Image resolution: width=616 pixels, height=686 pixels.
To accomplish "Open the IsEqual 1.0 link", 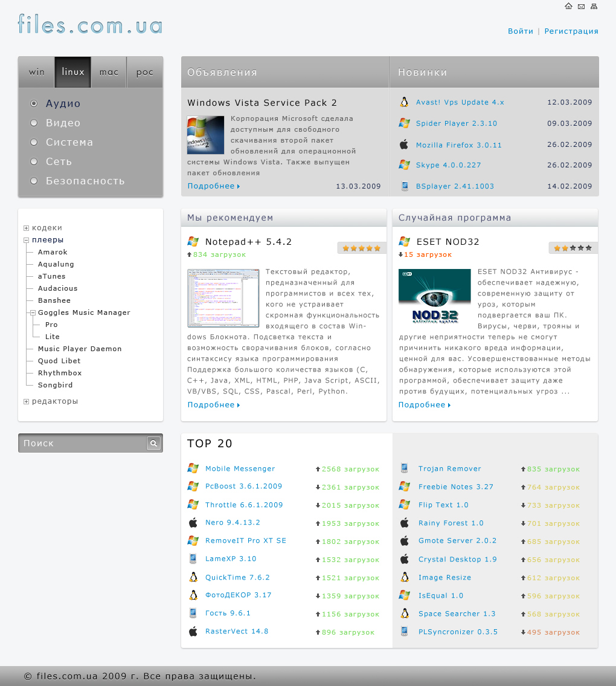I will pos(441,595).
